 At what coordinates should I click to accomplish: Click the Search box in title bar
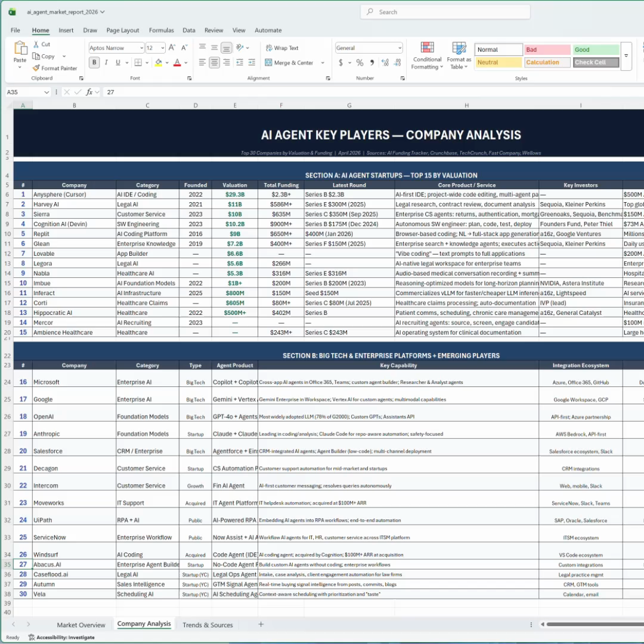tap(445, 12)
